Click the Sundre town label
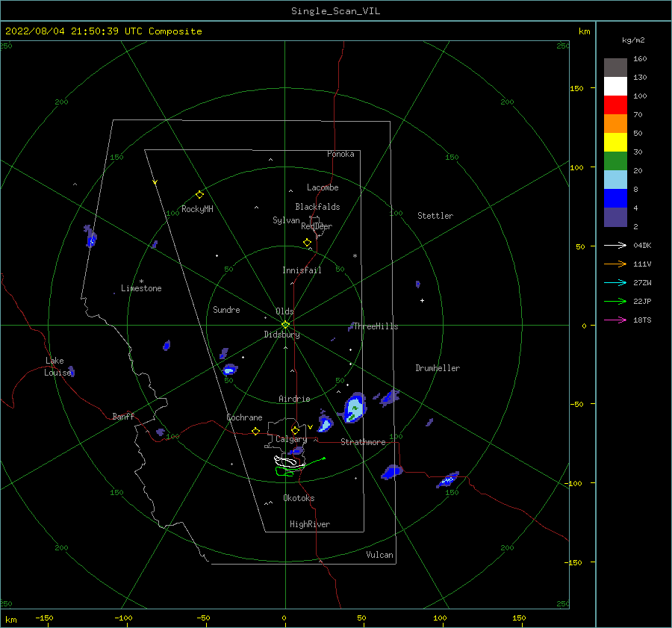 tap(226, 310)
